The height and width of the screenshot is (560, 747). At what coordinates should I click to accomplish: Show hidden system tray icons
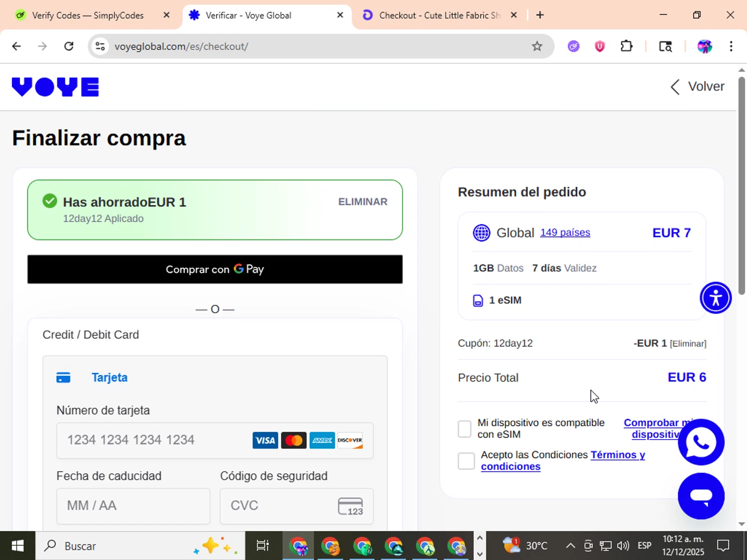[x=570, y=546]
